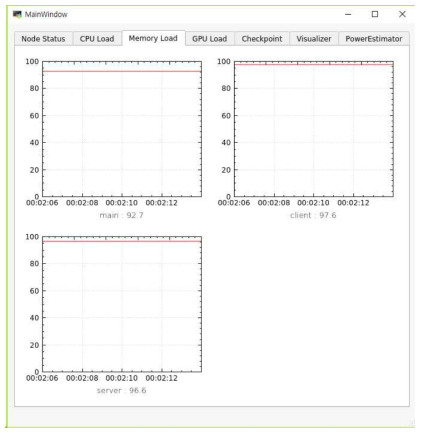Viewport: 424px width, 434px height.
Task: Select the PowerEstimator tab
Action: click(x=374, y=39)
